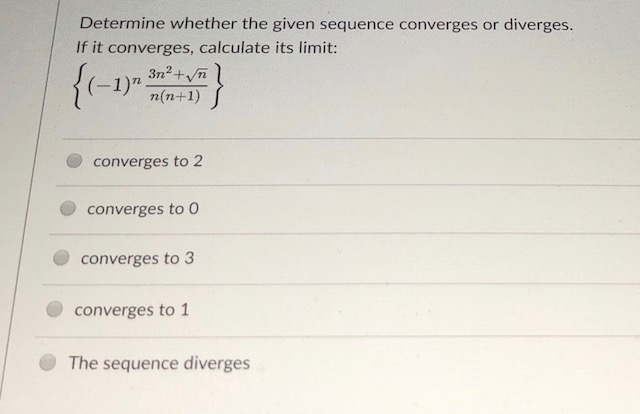Mark 'The sequence diverges' radio button

(48, 362)
